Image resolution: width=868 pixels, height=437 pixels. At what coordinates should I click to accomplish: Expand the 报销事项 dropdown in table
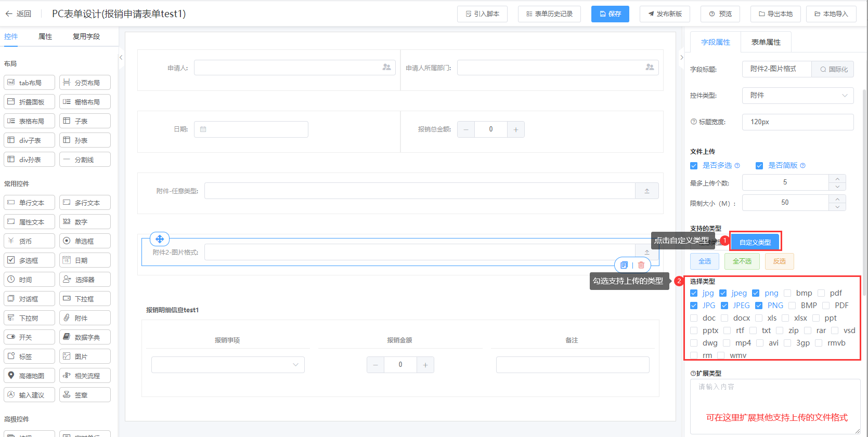pos(228,365)
